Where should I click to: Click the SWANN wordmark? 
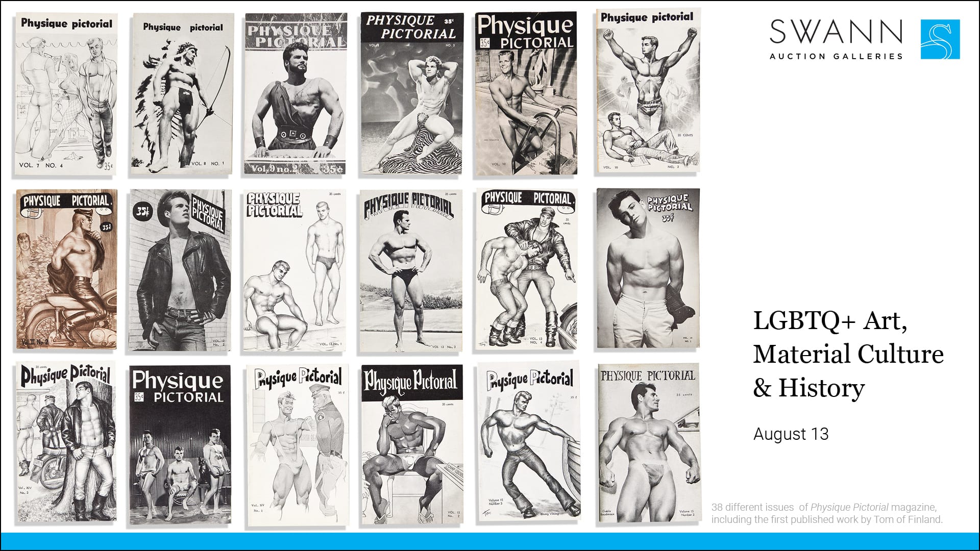[x=836, y=32]
